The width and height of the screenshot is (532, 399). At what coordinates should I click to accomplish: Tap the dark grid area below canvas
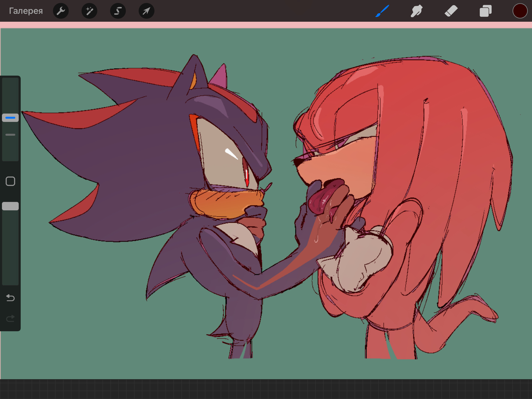pos(266,389)
